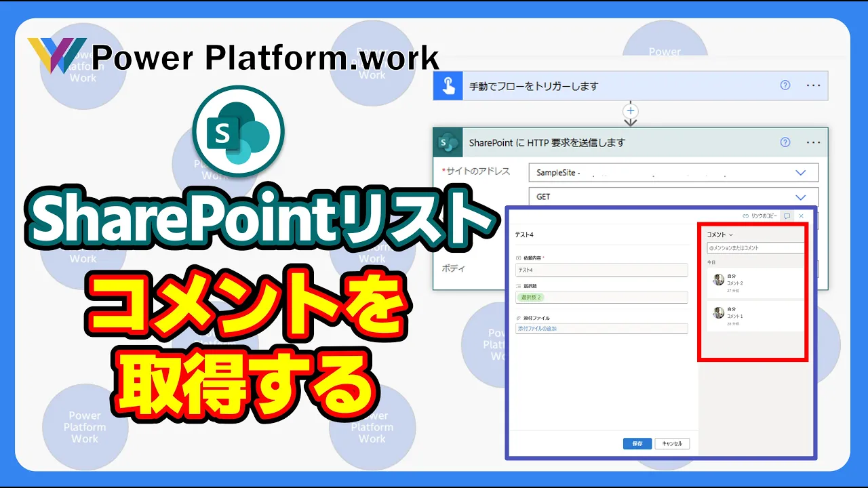Click the Power Platform.work logo
This screenshot has height=488, width=868.
pos(234,57)
